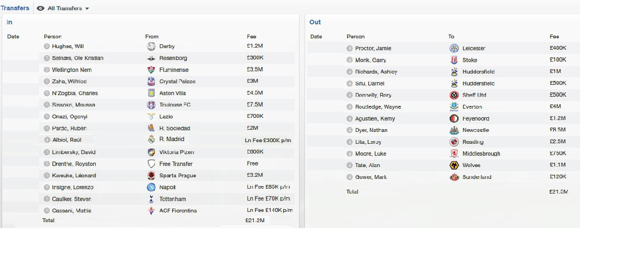Sort incoming transfers by Date column
The width and height of the screenshot is (644, 253).
(13, 37)
